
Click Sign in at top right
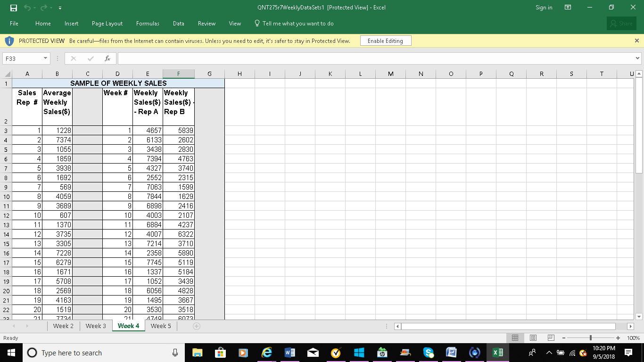point(544,8)
